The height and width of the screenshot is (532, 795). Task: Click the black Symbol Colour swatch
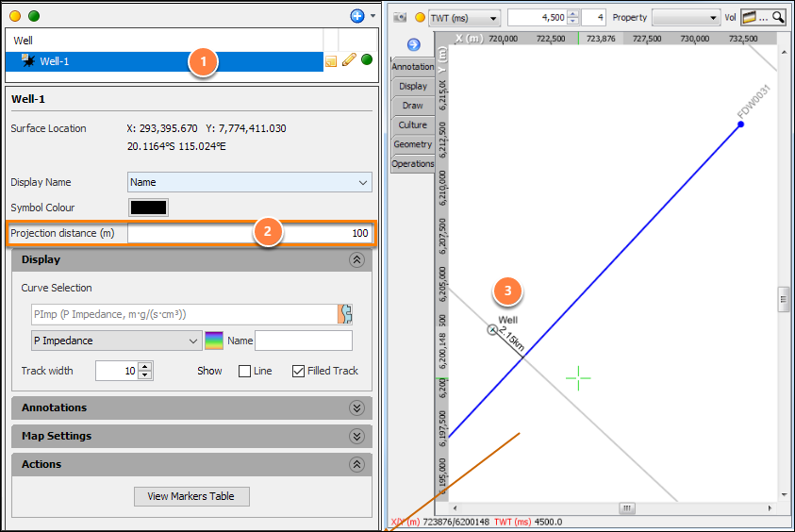point(148,208)
